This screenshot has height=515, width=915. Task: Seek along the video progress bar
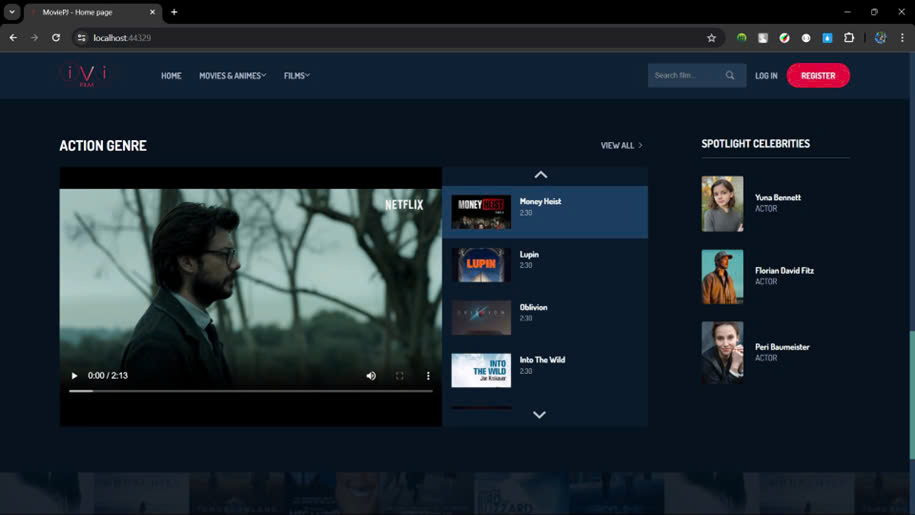coord(251,391)
